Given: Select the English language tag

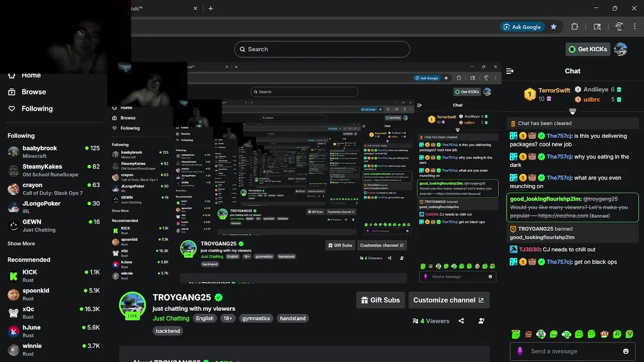Looking at the screenshot, I should pos(205,318).
